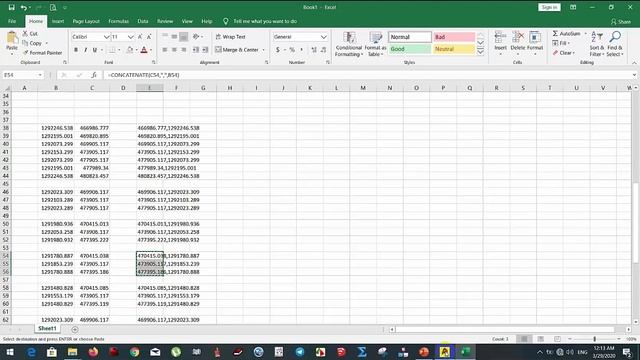
Task: Switch to the View tab
Action: pyautogui.click(x=187, y=21)
